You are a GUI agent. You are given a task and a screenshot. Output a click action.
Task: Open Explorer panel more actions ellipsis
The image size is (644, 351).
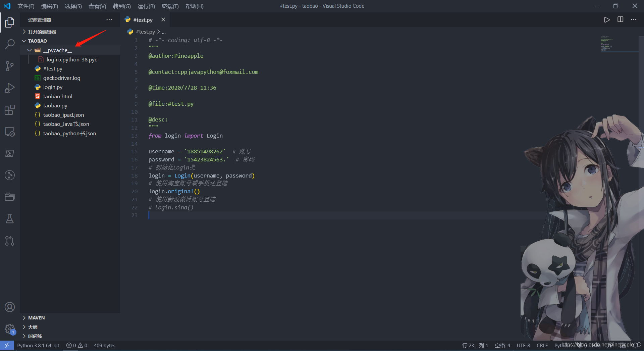(109, 20)
